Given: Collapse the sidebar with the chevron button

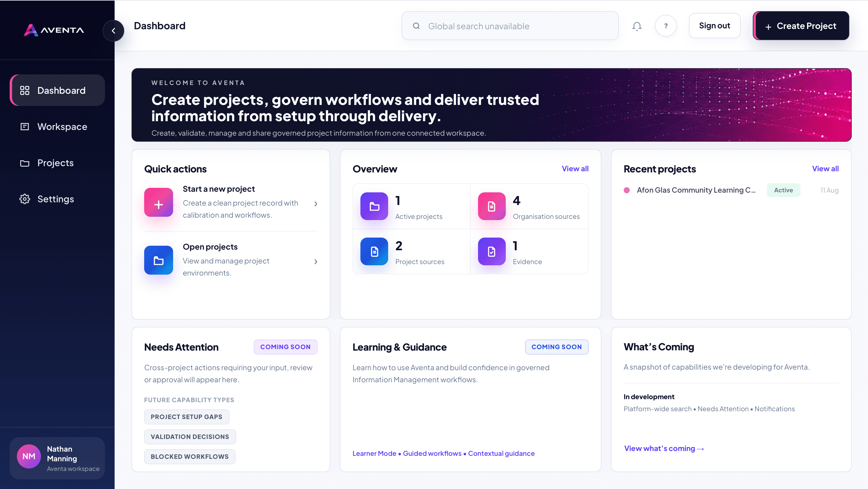Looking at the screenshot, I should [x=113, y=31].
